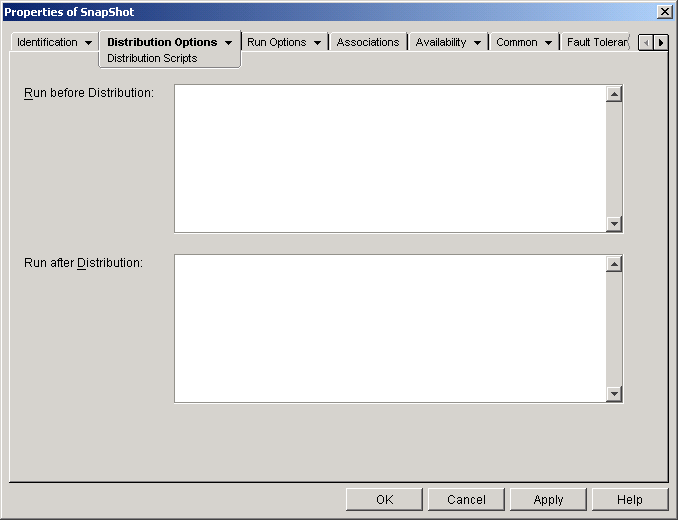Expand the Availability dropdown arrow
678x520 pixels.
click(477, 43)
